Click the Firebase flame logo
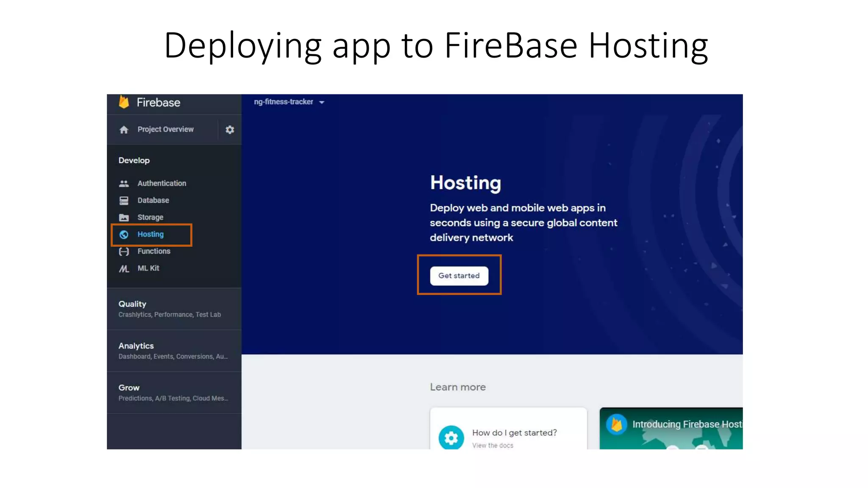The image size is (868, 488). (x=124, y=102)
